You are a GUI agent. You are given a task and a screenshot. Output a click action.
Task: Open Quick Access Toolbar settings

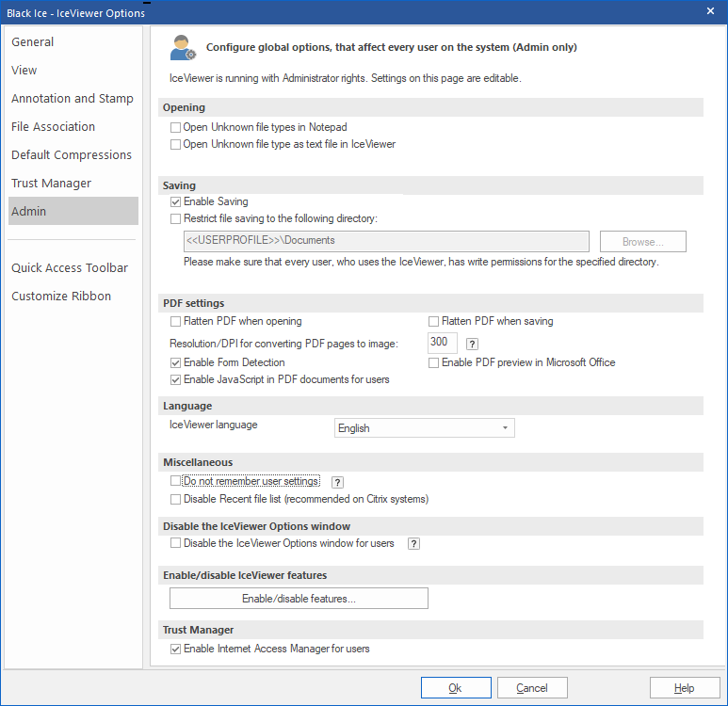[x=73, y=268]
